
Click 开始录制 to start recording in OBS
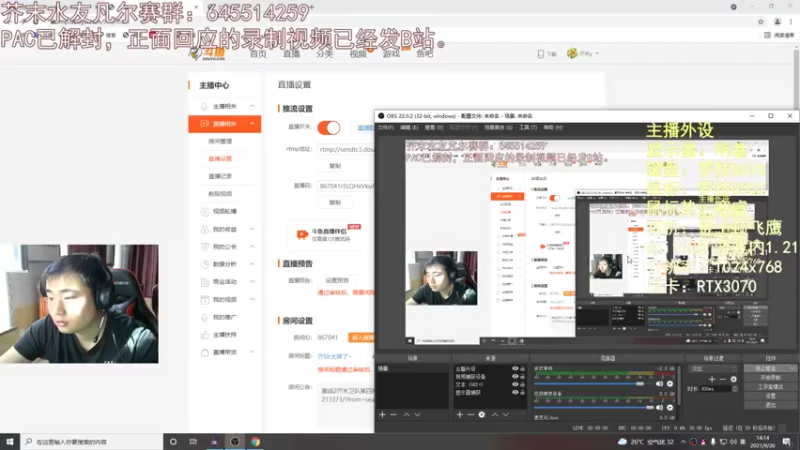click(x=770, y=378)
